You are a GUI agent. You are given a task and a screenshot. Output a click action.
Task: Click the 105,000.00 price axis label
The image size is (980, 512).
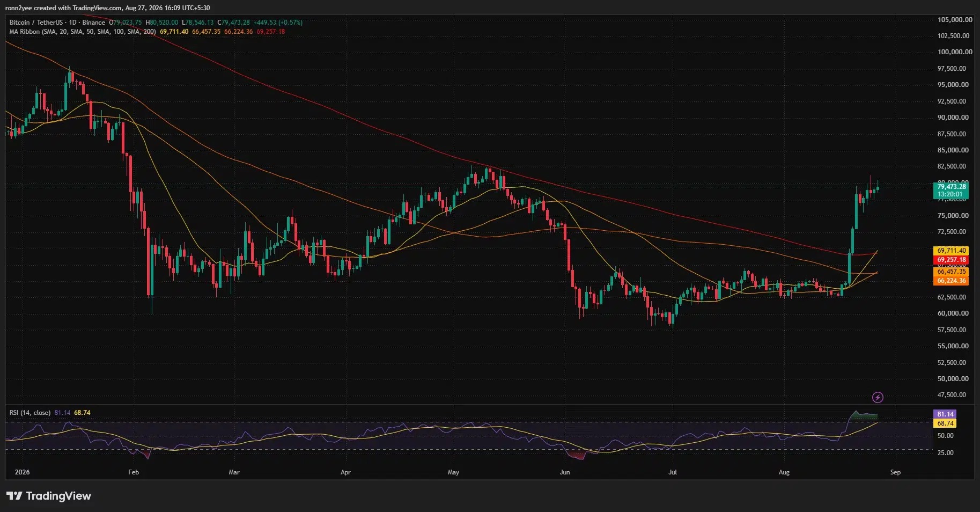955,20
